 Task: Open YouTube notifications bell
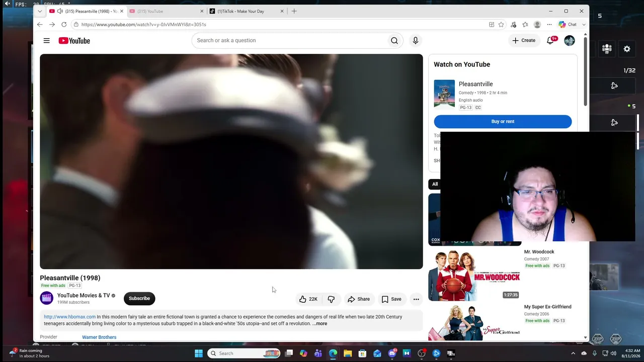[x=550, y=40]
